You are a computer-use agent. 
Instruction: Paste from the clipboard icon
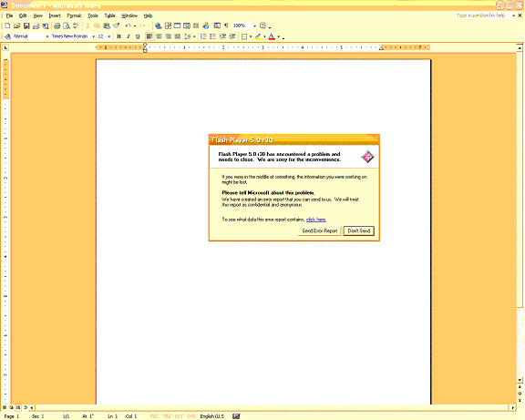pyautogui.click(x=107, y=26)
